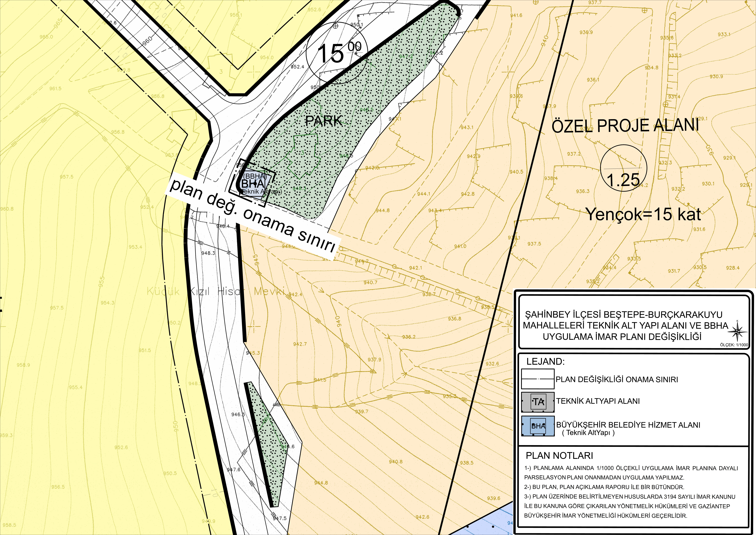The width and height of the screenshot is (756, 535).
Task: Click the blue BHA legend symbol
Action: coord(538,426)
